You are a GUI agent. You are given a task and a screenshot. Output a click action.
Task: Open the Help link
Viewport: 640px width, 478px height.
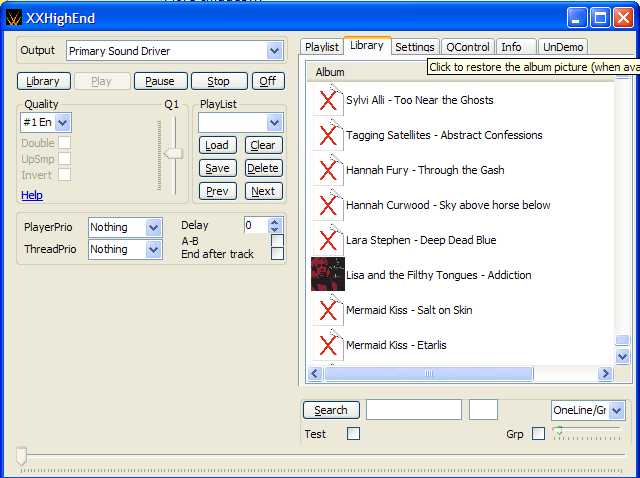point(32,195)
